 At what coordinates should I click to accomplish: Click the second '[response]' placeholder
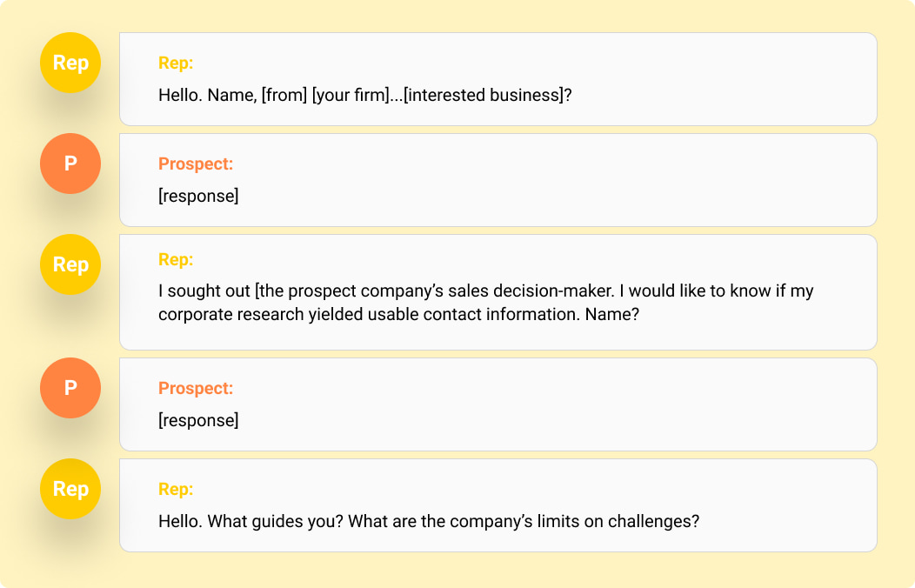click(198, 420)
